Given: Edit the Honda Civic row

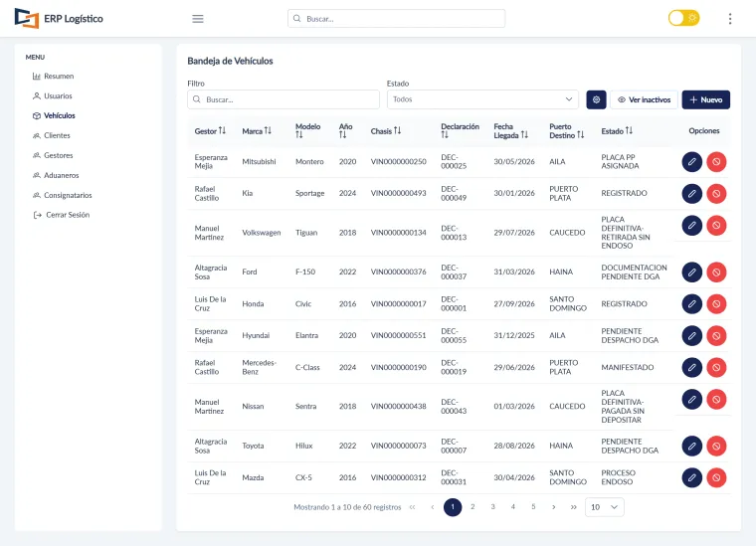Looking at the screenshot, I should click(x=691, y=304).
